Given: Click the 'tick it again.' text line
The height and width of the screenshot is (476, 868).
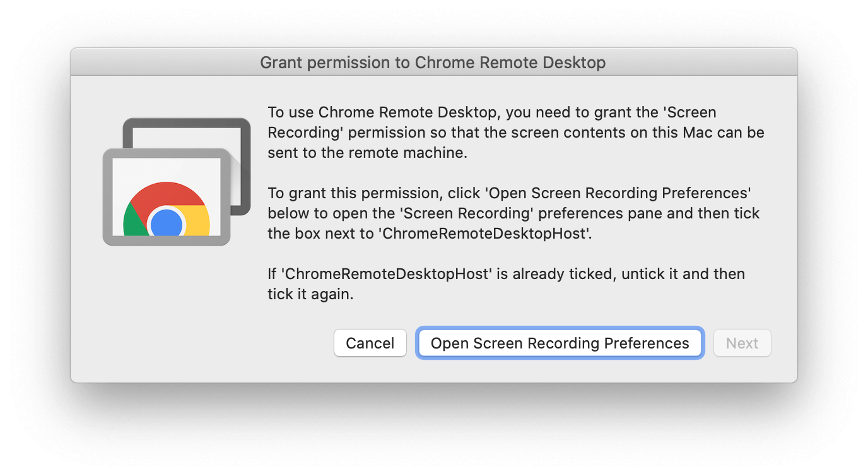Looking at the screenshot, I should pos(310,294).
